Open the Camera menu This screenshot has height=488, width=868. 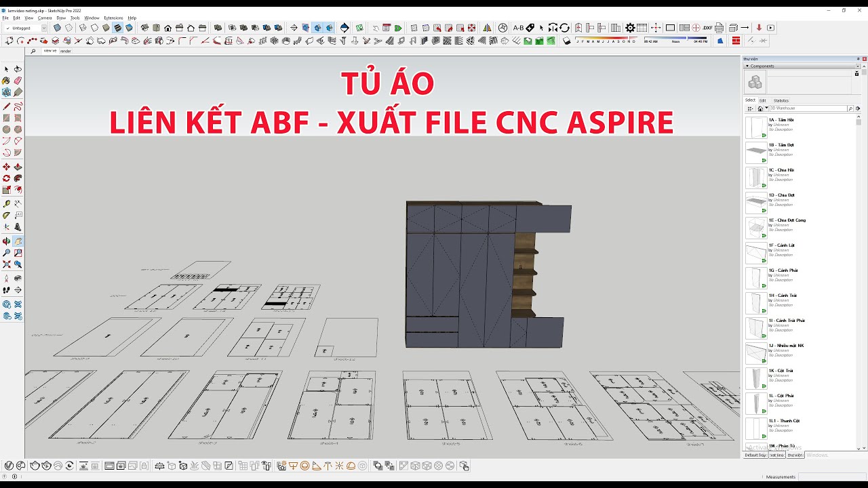(x=45, y=18)
